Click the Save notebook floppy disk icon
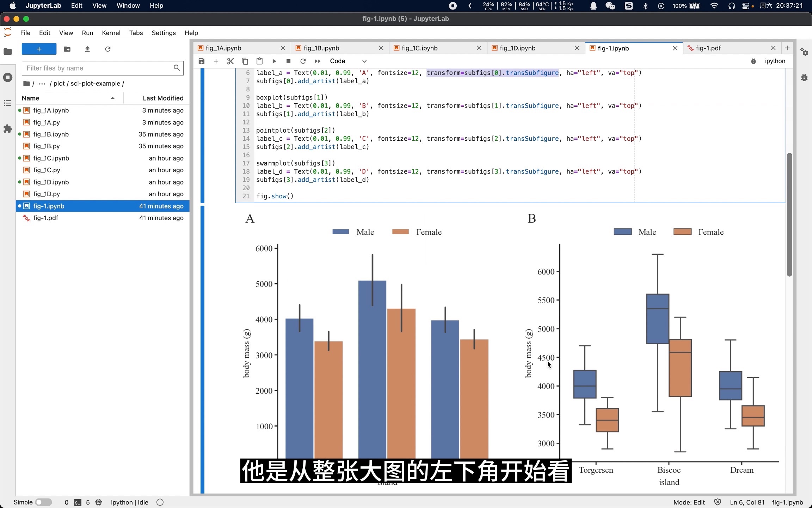 click(x=202, y=61)
